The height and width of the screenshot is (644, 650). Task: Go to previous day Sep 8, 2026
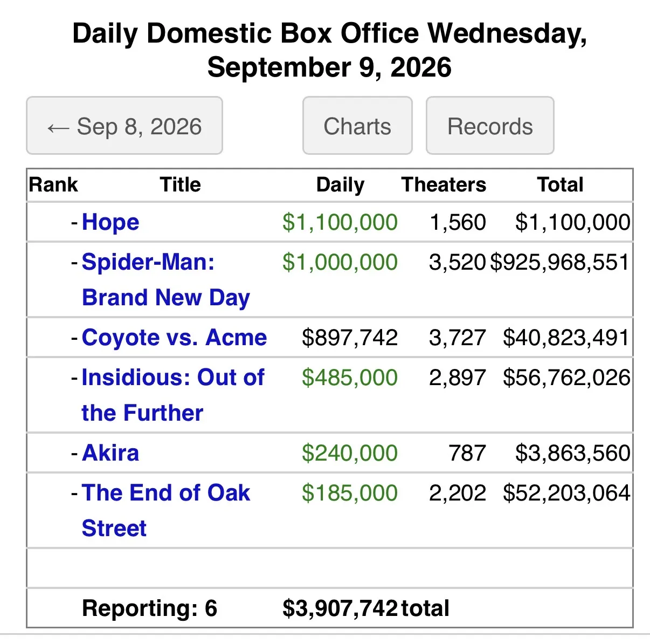pyautogui.click(x=125, y=126)
